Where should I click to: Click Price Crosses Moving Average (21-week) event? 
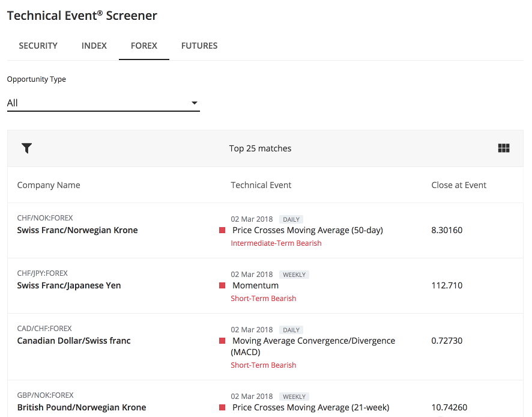click(x=311, y=407)
